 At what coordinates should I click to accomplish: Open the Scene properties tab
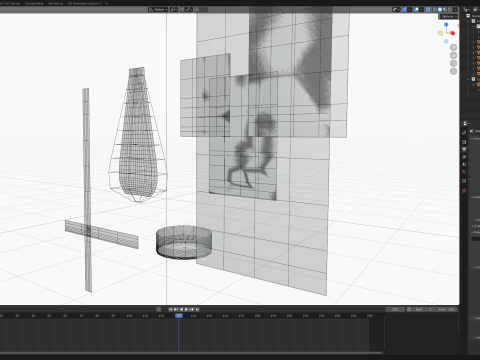tap(464, 164)
